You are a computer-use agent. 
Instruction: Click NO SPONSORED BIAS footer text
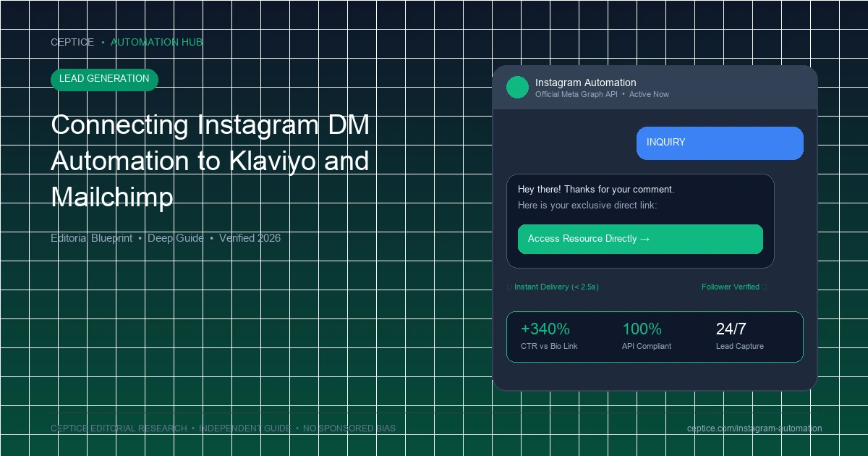click(x=349, y=428)
